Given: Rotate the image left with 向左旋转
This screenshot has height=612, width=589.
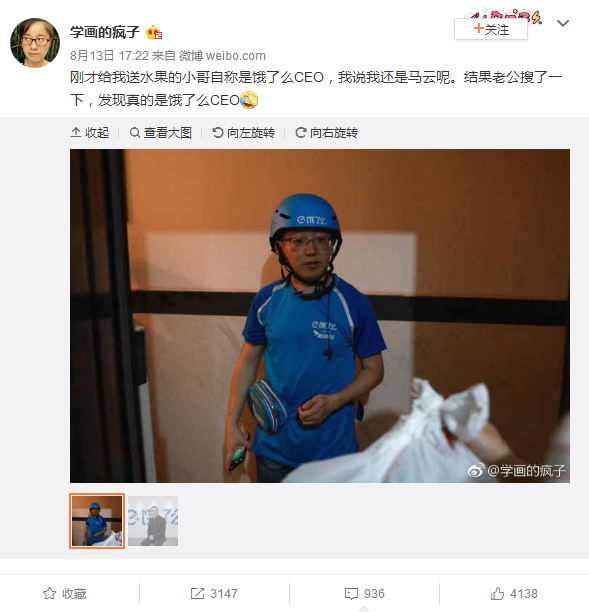Looking at the screenshot, I should (x=244, y=133).
